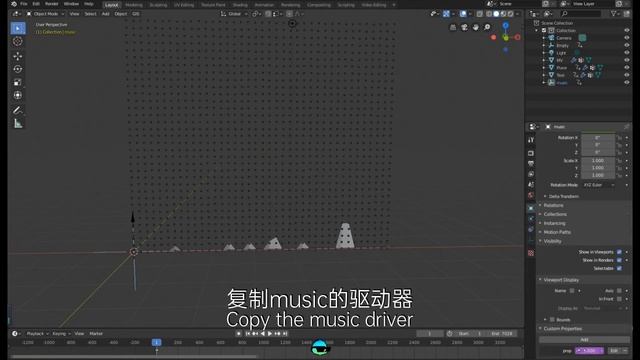Image resolution: width=640 pixels, height=360 pixels.
Task: Open the viewport Add menu
Action: (105, 14)
